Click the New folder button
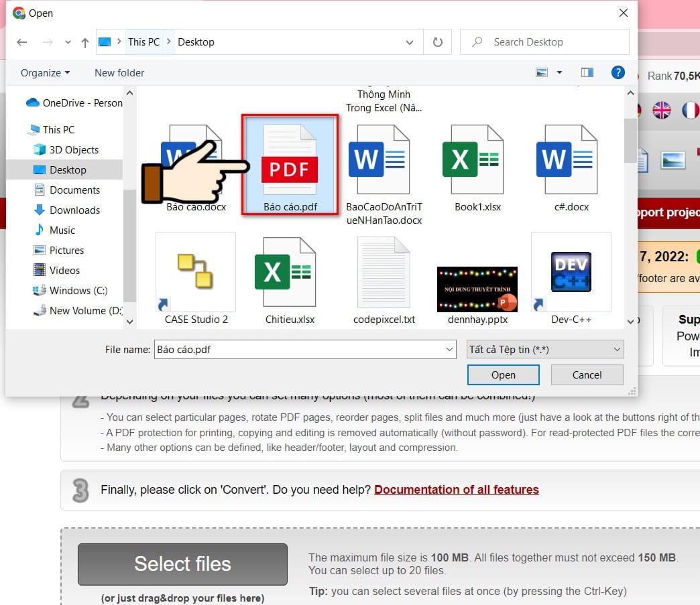Screen dimensions: 700x605 (119, 73)
